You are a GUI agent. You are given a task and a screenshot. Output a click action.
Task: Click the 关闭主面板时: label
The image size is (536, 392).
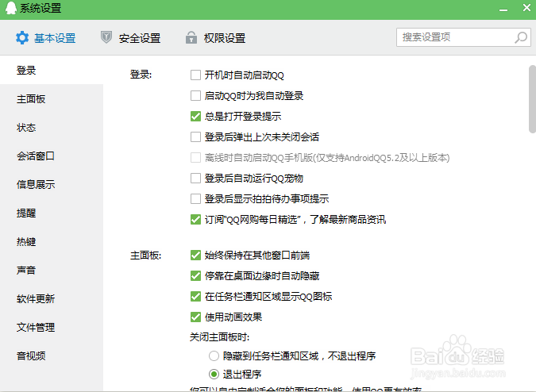coord(219,337)
